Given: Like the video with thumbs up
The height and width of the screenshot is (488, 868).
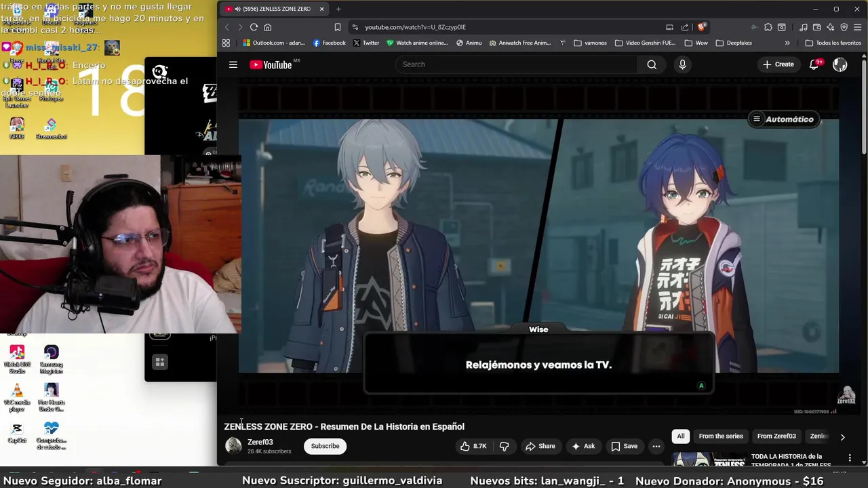Looking at the screenshot, I should 473,446.
